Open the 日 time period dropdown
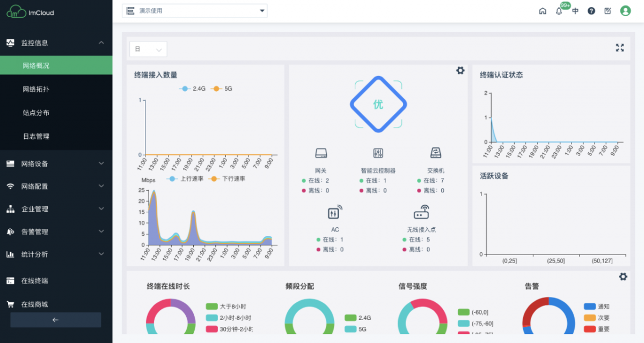This screenshot has height=343, width=644. 148,49
